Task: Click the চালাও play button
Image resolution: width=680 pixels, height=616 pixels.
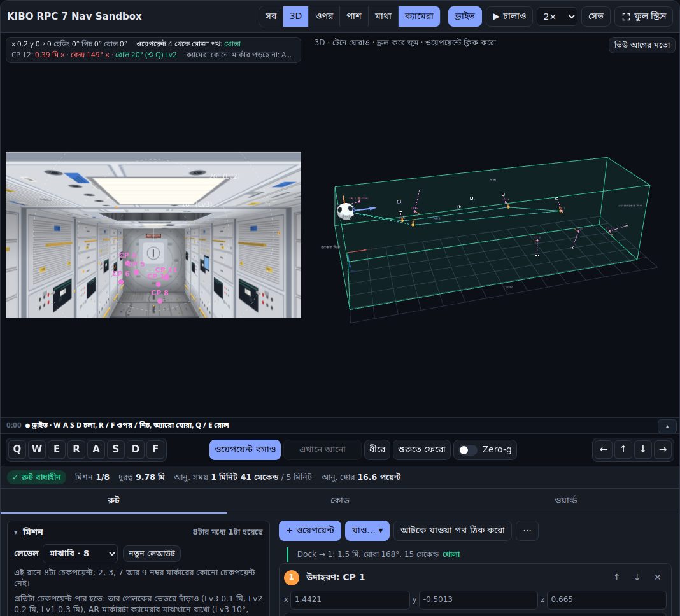Action: (509, 17)
